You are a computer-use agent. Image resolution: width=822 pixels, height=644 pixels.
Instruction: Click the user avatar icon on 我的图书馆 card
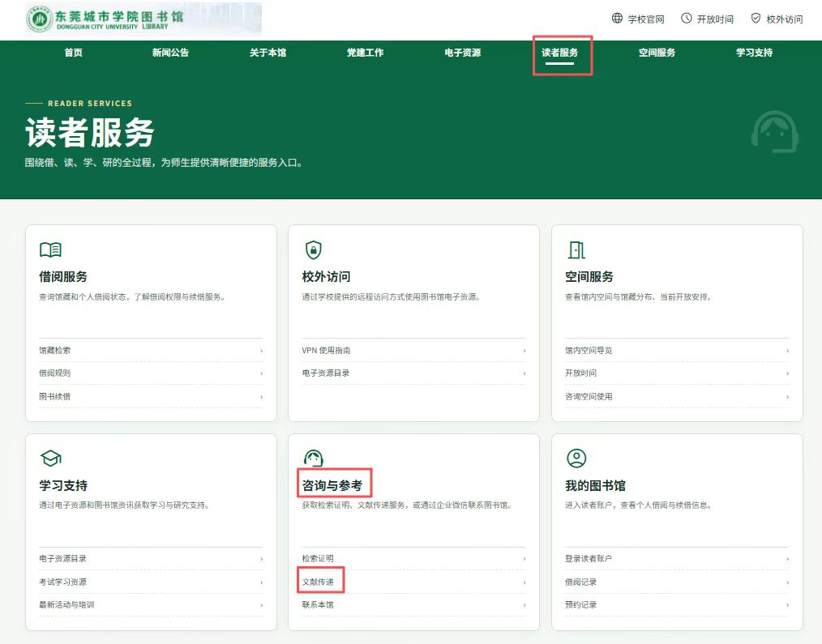(576, 458)
